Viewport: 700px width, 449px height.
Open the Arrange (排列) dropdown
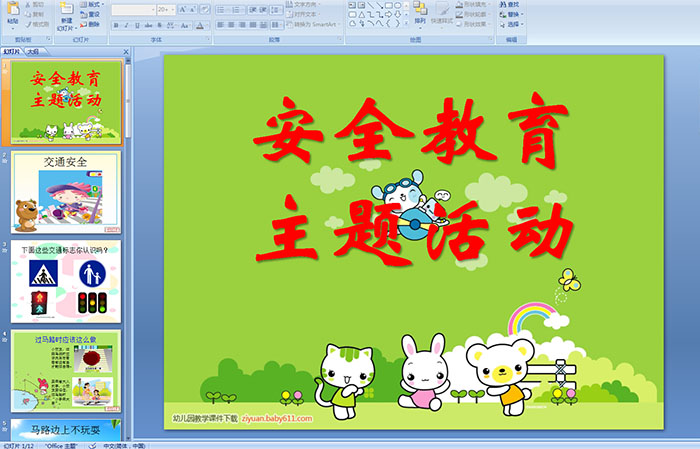[x=420, y=14]
